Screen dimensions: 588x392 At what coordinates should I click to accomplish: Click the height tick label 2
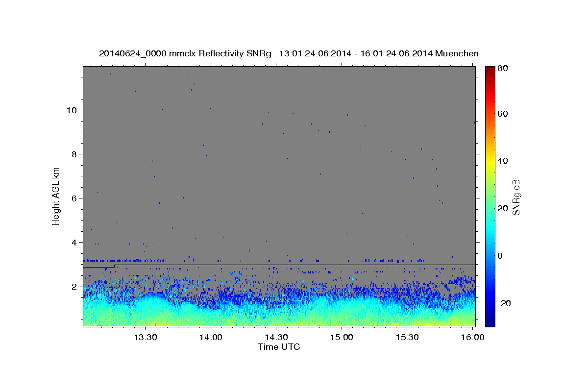click(74, 287)
